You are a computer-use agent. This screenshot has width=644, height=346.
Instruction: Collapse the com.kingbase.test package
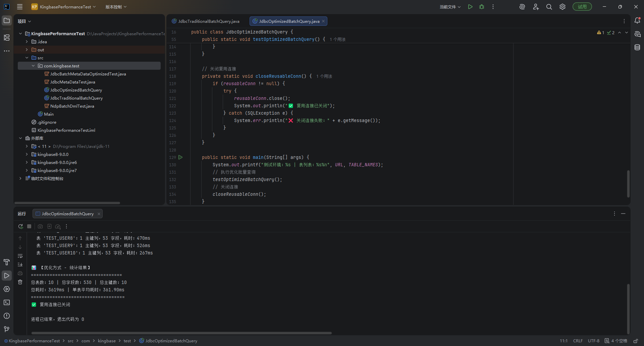pos(33,66)
